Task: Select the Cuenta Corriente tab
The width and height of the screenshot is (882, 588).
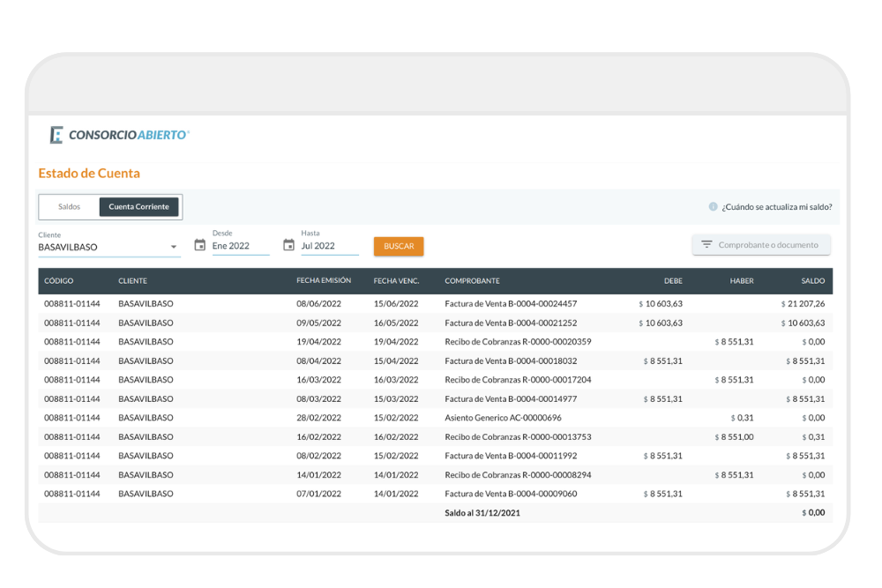Action: (138, 207)
